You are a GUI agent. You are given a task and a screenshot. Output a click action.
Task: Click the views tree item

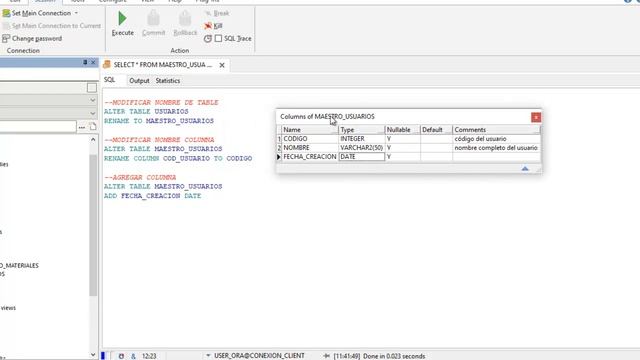coord(8,308)
